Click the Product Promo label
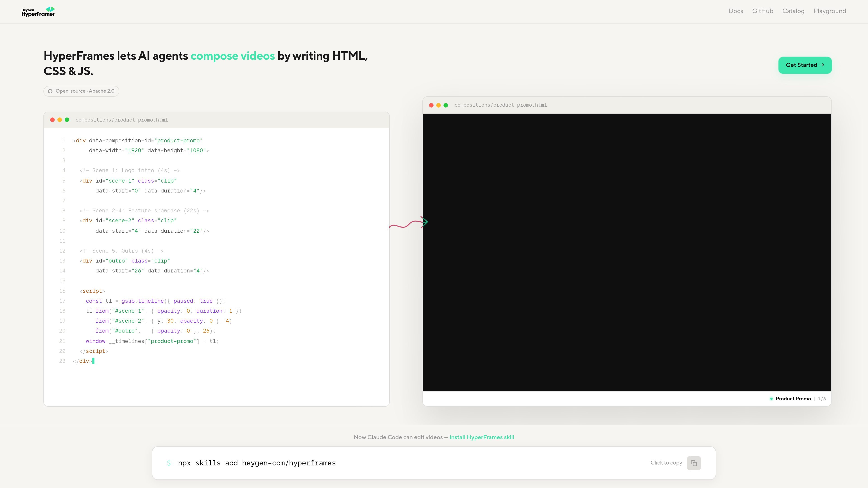The height and width of the screenshot is (488, 868). click(793, 398)
